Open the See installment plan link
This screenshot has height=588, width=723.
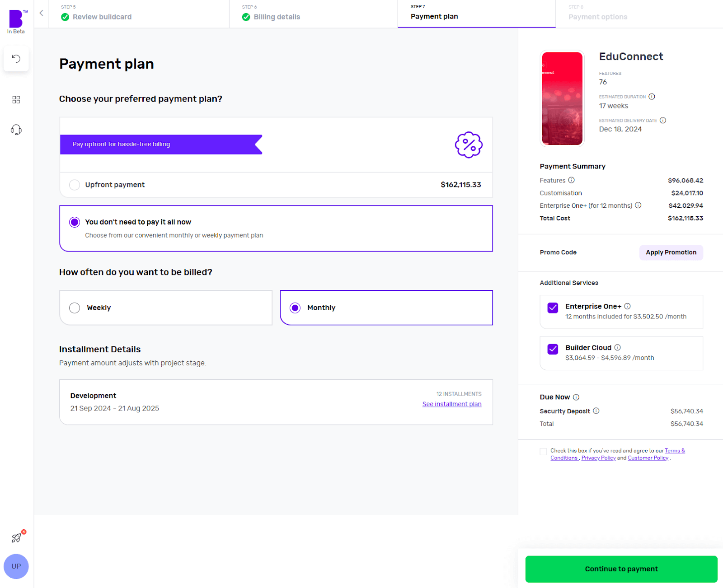point(452,404)
